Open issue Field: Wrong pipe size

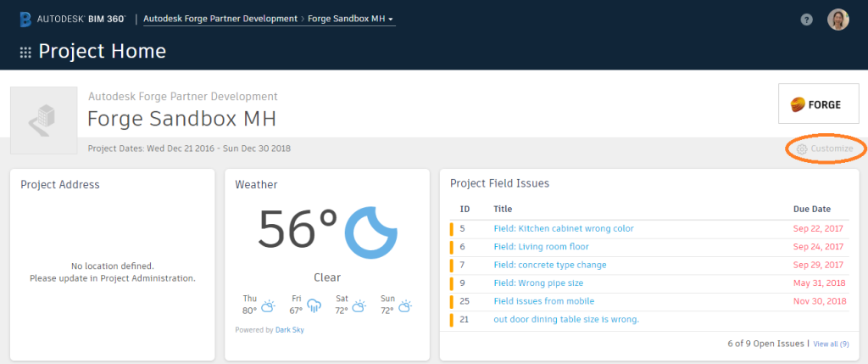[x=538, y=283]
